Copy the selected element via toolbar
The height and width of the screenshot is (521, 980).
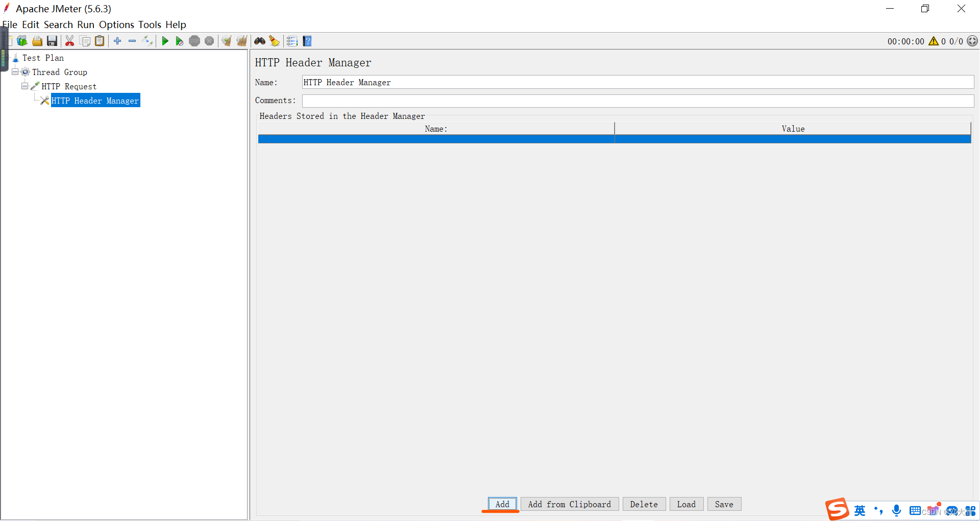click(85, 41)
